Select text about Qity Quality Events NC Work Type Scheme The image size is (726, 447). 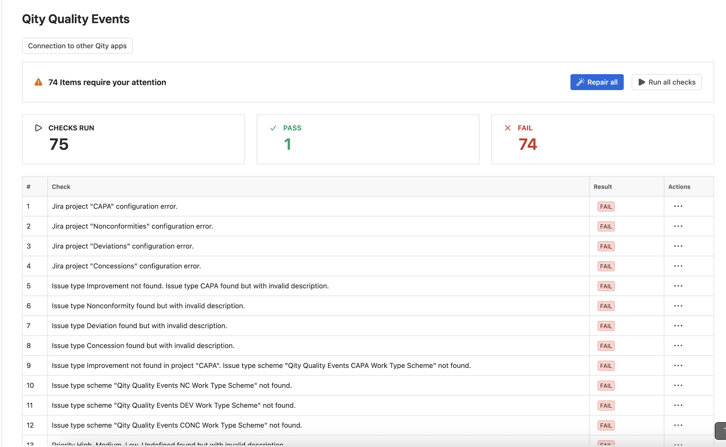point(172,386)
